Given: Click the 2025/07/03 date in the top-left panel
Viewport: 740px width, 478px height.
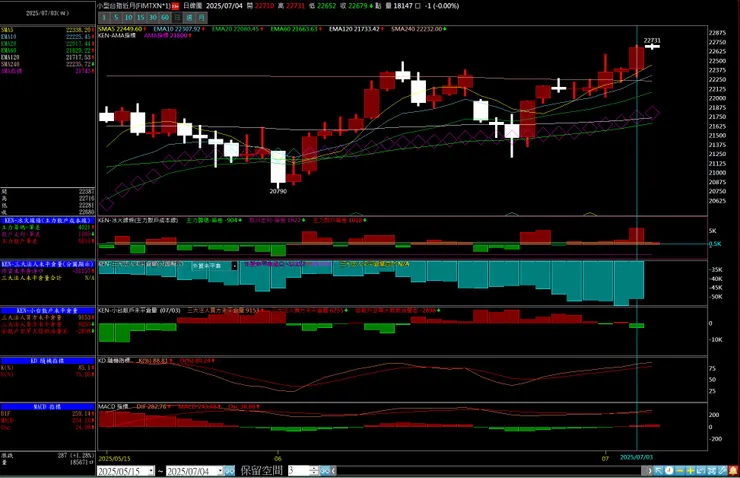Looking at the screenshot, I should 47,13.
